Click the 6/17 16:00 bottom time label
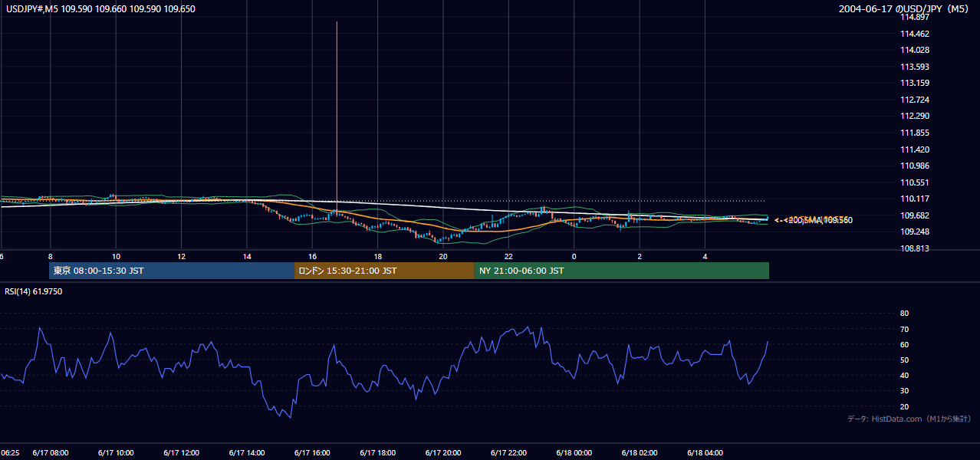Image resolution: width=980 pixels, height=460 pixels. (x=312, y=452)
